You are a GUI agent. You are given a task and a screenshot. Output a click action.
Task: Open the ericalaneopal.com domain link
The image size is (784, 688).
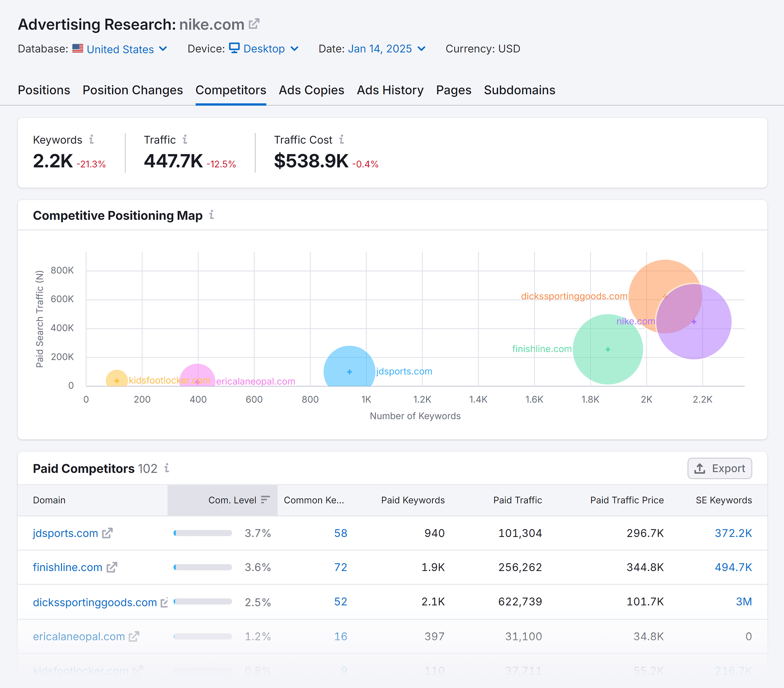79,637
